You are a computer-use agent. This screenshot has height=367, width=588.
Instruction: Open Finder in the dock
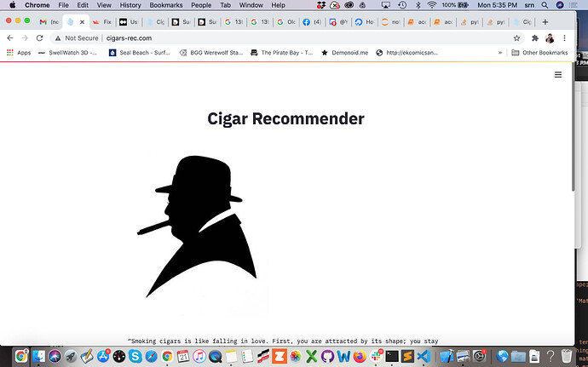click(38, 356)
